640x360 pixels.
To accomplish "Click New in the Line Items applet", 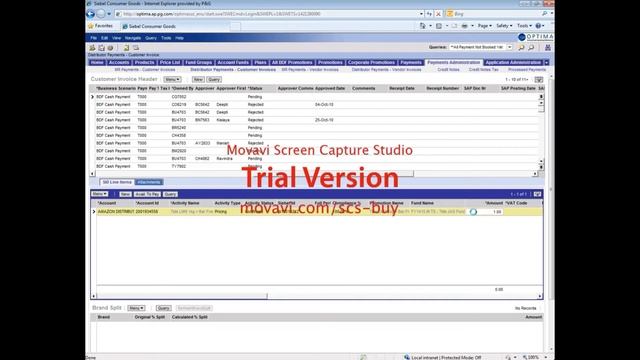I will pyautogui.click(x=125, y=194).
